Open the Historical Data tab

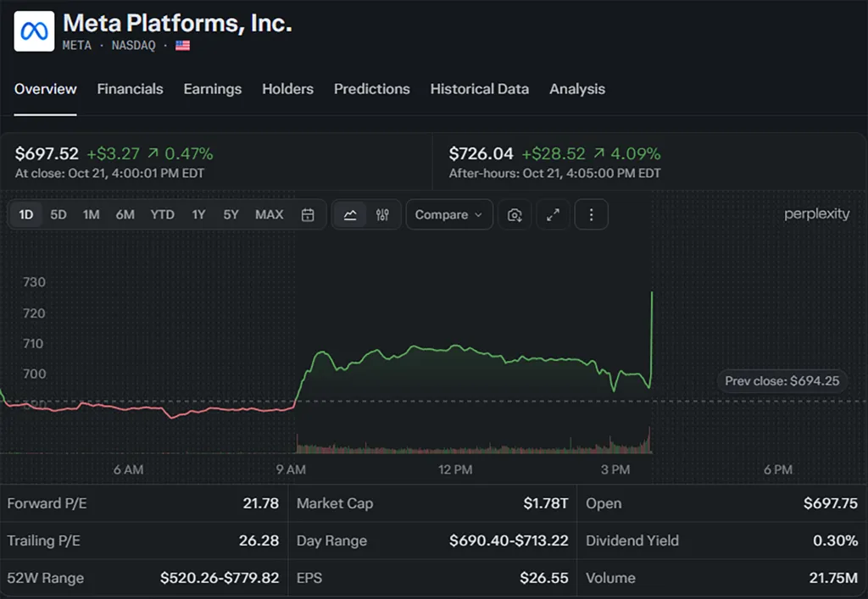(x=480, y=89)
